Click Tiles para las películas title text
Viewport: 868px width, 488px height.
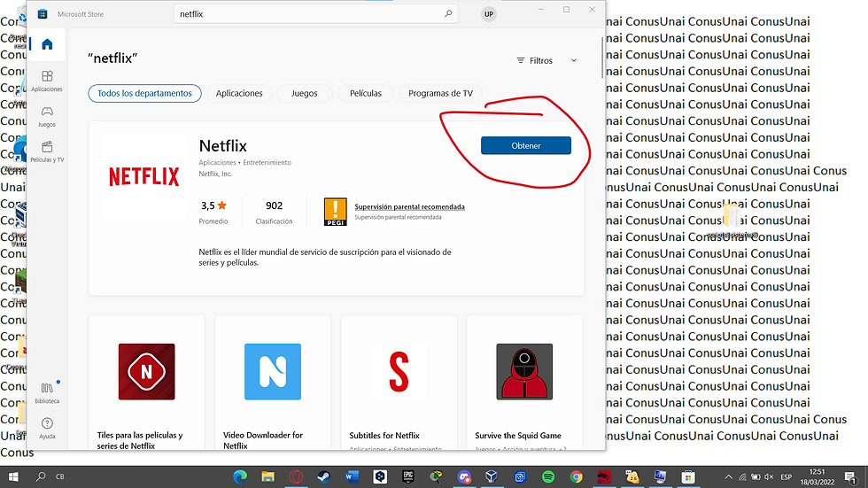pos(140,440)
